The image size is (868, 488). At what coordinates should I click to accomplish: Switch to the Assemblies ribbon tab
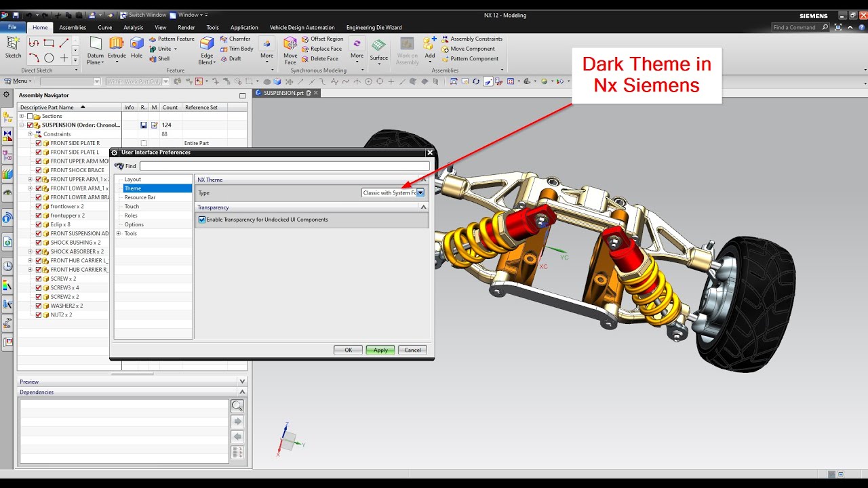(73, 28)
